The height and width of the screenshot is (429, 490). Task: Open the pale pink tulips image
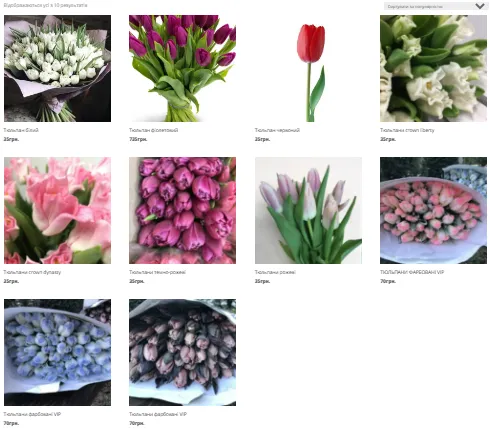308,210
